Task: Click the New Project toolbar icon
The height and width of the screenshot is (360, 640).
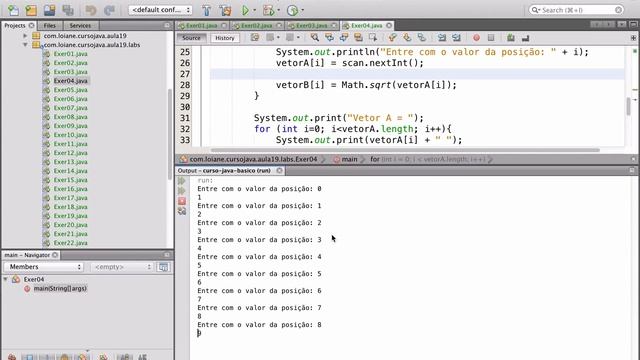Action: pos(31,10)
